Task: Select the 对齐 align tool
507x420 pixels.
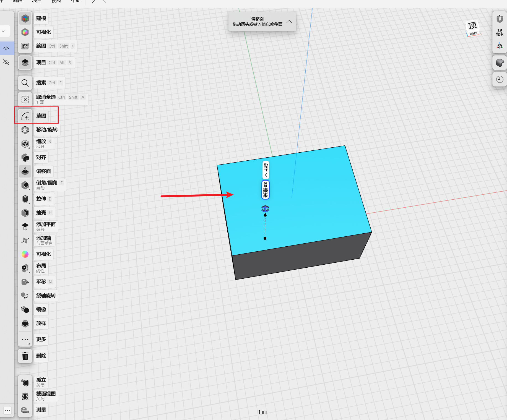Action: 25,157
